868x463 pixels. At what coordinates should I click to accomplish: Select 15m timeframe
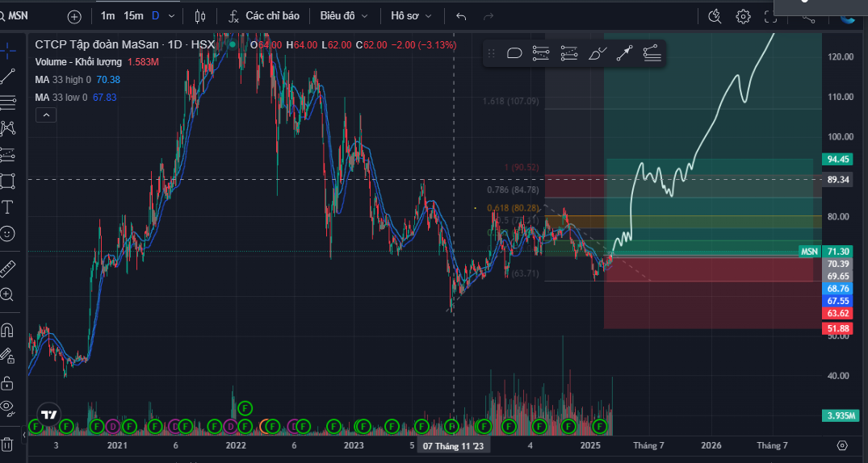point(133,16)
